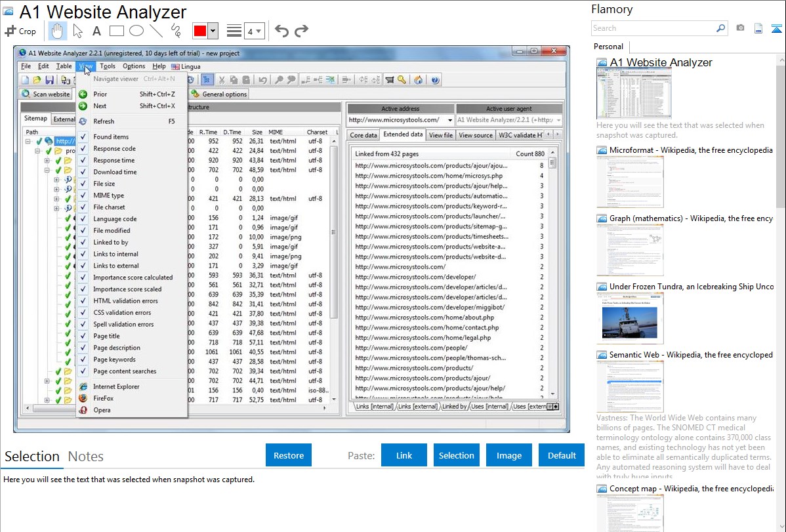This screenshot has height=532, width=786.
Task: Open the Active address dropdown
Action: (449, 120)
